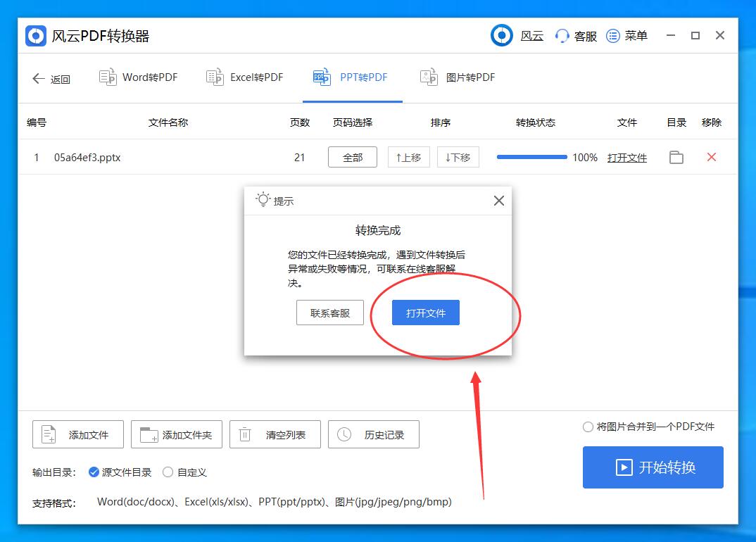Click the 添加文件 button
The image size is (756, 542).
coord(78,434)
